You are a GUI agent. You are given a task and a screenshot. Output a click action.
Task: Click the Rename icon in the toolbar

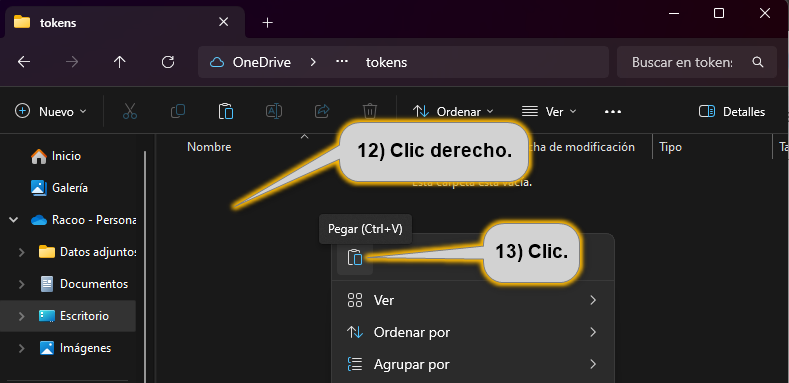274,111
